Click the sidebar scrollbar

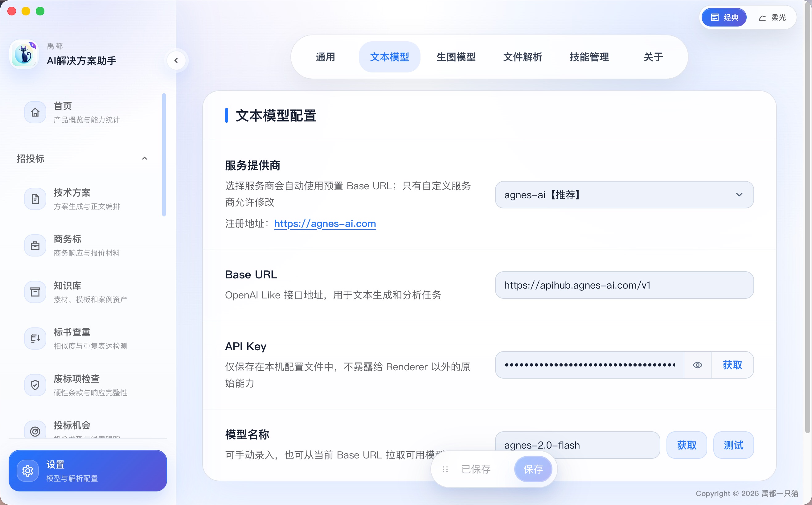point(164,155)
